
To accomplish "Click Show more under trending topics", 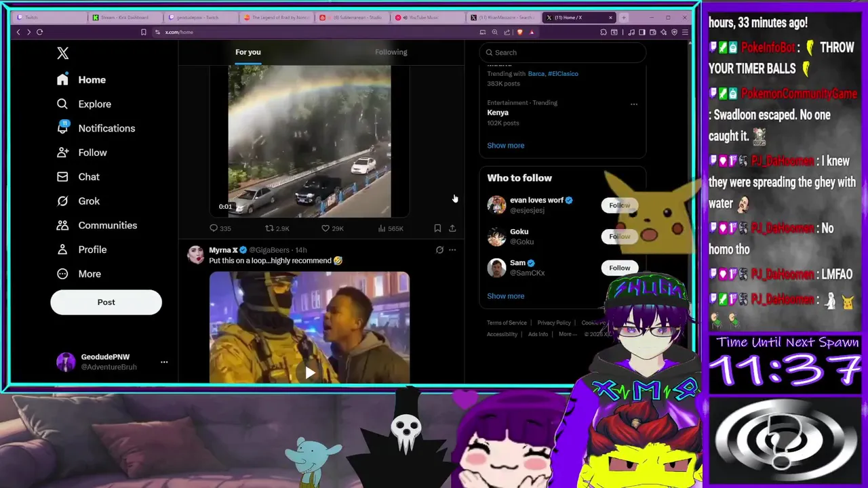I will click(505, 146).
